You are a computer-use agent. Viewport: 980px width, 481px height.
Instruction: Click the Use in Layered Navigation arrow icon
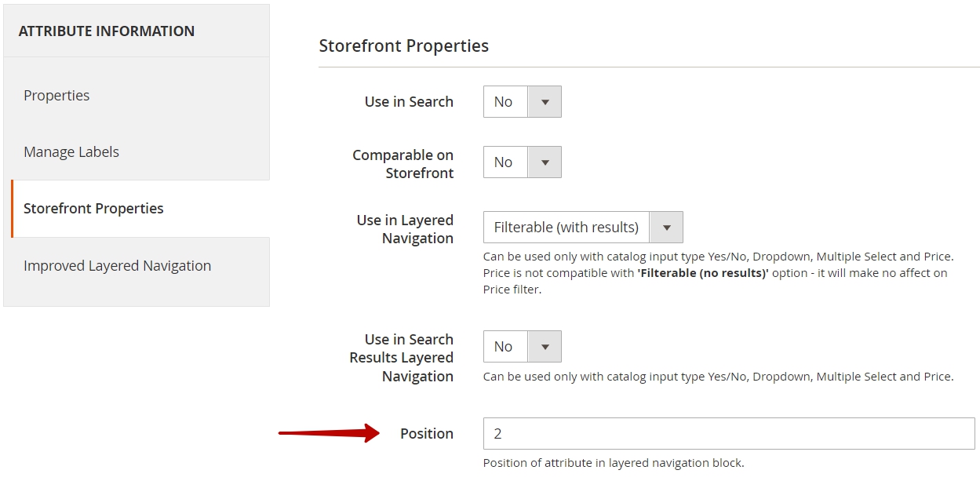666,228
